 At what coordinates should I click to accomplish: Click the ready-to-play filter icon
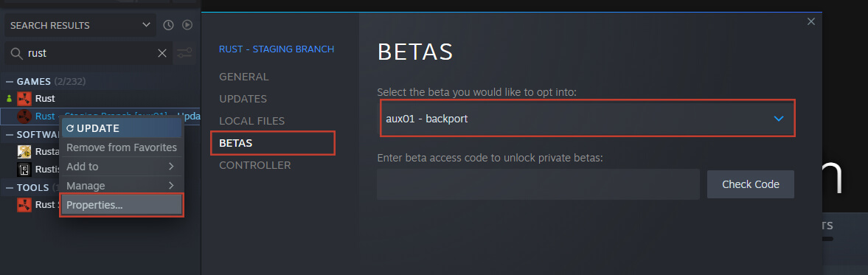[187, 25]
